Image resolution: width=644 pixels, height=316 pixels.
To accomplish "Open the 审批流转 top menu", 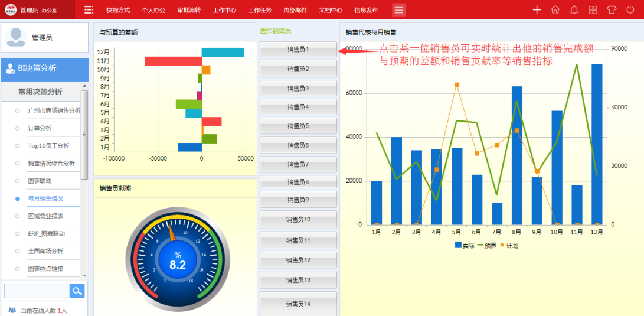I will click(x=189, y=10).
